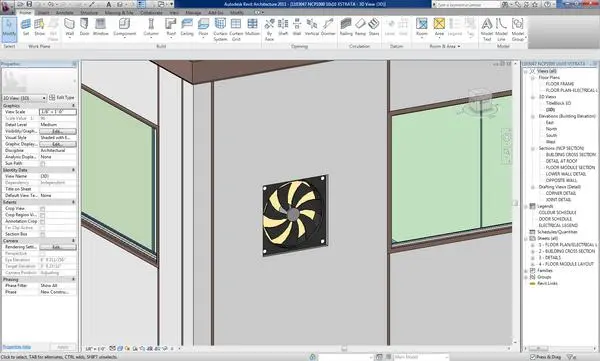Select the Vertical opening tool

click(312, 28)
